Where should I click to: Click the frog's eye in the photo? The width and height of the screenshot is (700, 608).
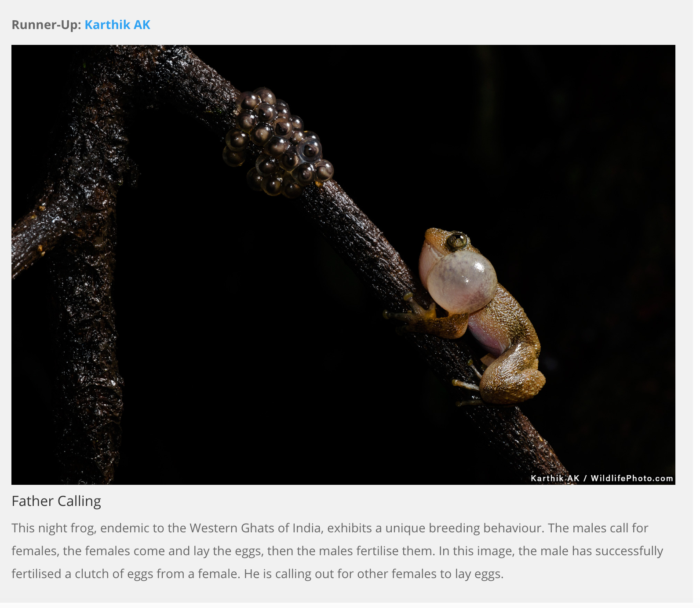coord(457,241)
